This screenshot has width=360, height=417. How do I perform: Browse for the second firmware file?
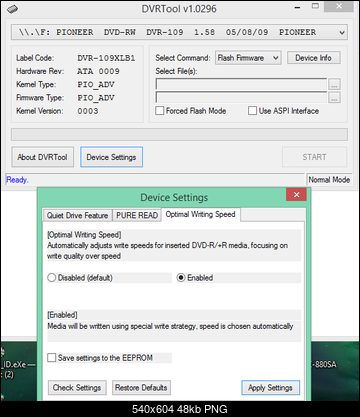click(334, 97)
